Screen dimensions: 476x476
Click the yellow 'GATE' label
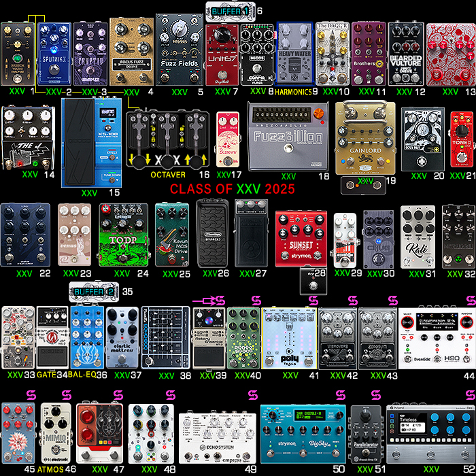(46, 375)
